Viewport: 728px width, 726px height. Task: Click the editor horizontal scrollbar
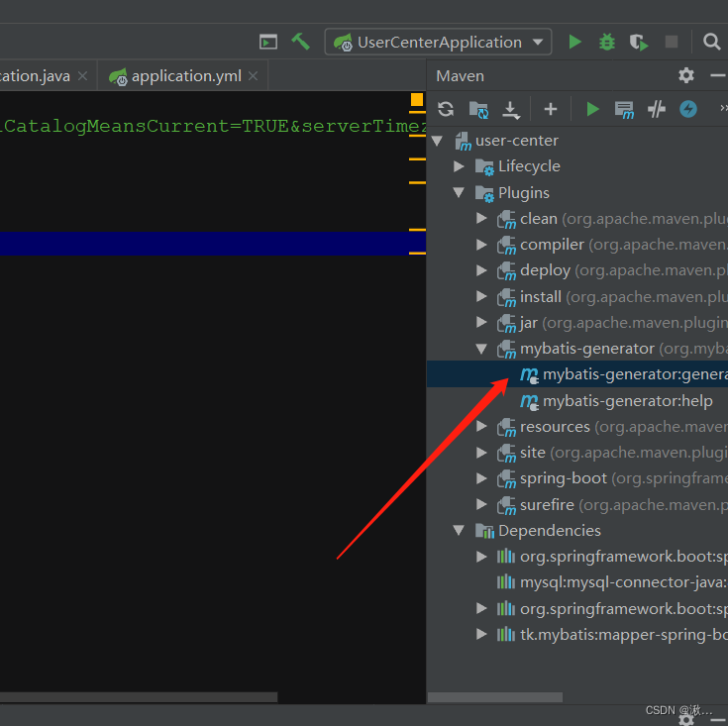coord(139,697)
